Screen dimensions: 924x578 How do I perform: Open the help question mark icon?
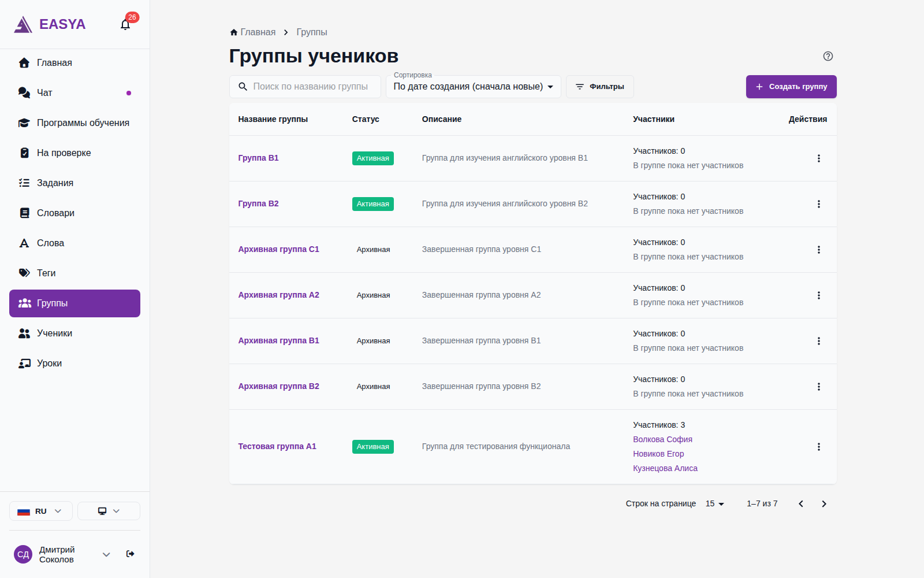coord(828,56)
